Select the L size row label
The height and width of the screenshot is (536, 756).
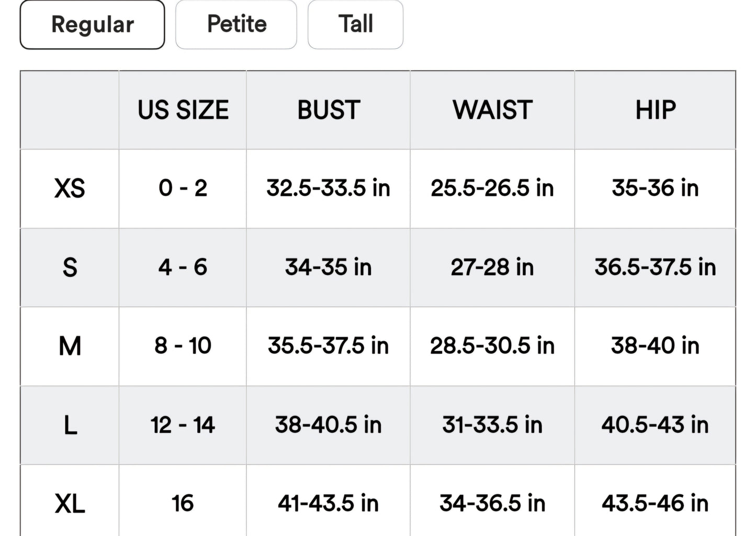(x=70, y=425)
